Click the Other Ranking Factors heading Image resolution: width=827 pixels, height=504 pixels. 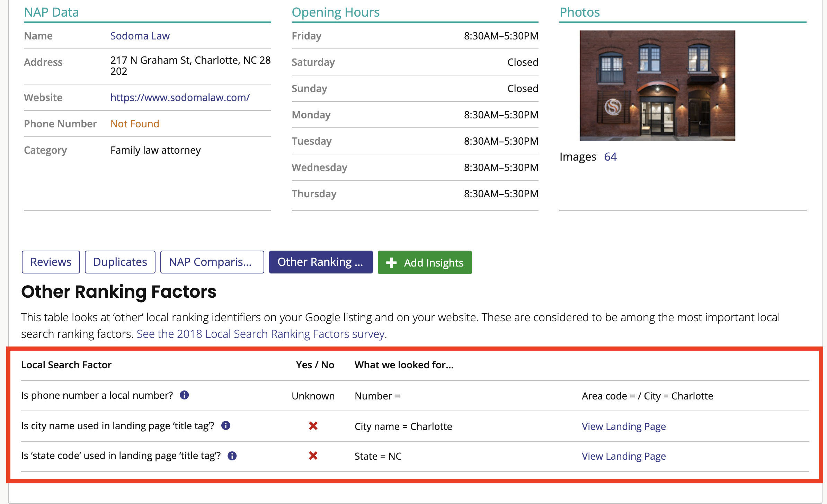pos(119,291)
